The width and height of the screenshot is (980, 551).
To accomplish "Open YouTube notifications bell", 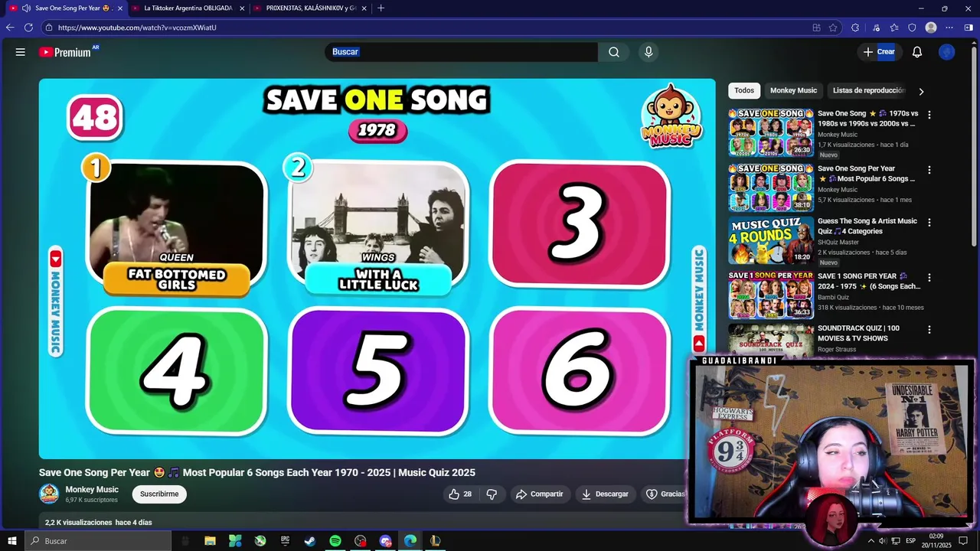I will (916, 52).
